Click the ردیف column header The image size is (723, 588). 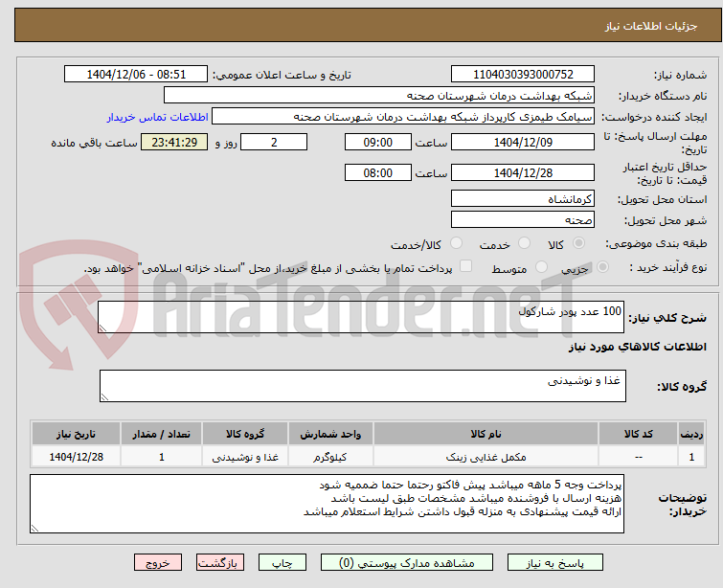coord(691,434)
